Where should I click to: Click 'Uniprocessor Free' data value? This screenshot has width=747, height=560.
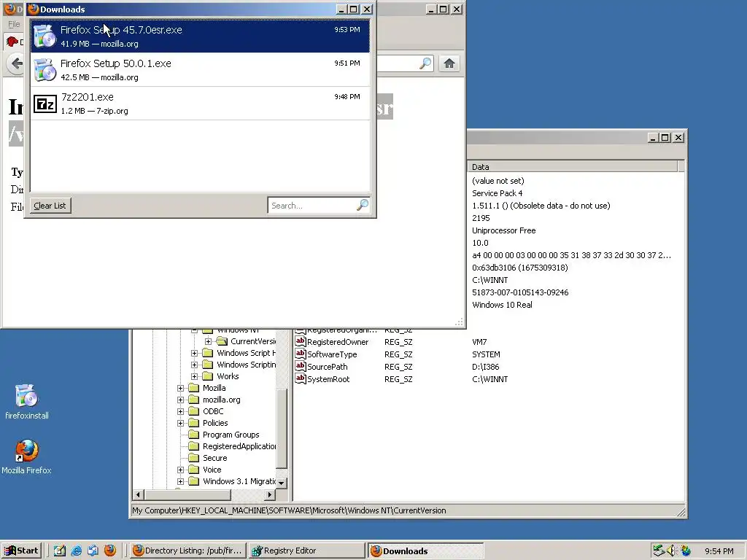503,230
